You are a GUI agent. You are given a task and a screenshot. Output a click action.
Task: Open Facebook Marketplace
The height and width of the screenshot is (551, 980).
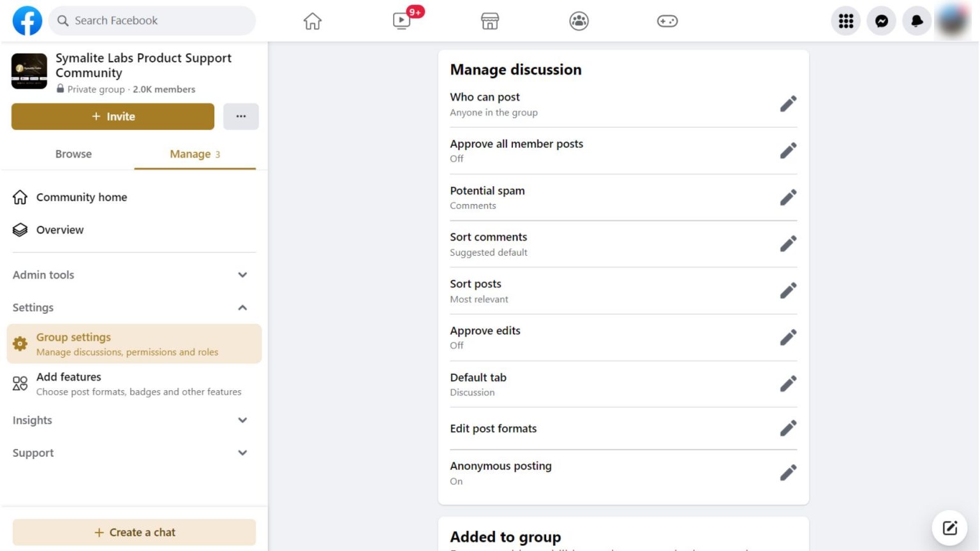[x=489, y=20]
